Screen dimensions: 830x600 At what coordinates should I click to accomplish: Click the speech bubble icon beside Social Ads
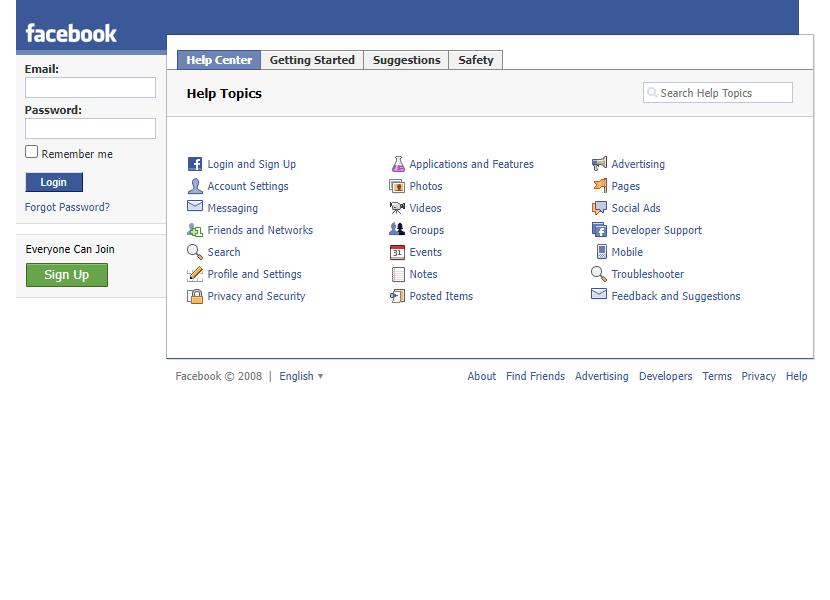pyautogui.click(x=599, y=208)
